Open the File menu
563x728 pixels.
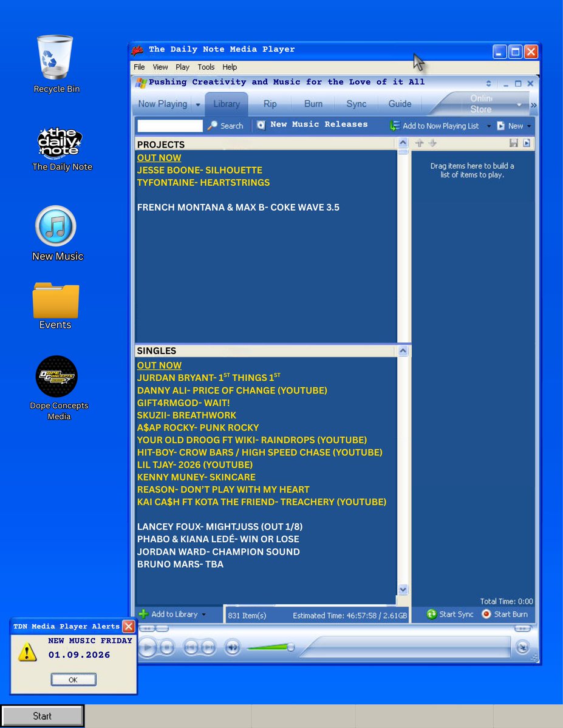point(139,67)
